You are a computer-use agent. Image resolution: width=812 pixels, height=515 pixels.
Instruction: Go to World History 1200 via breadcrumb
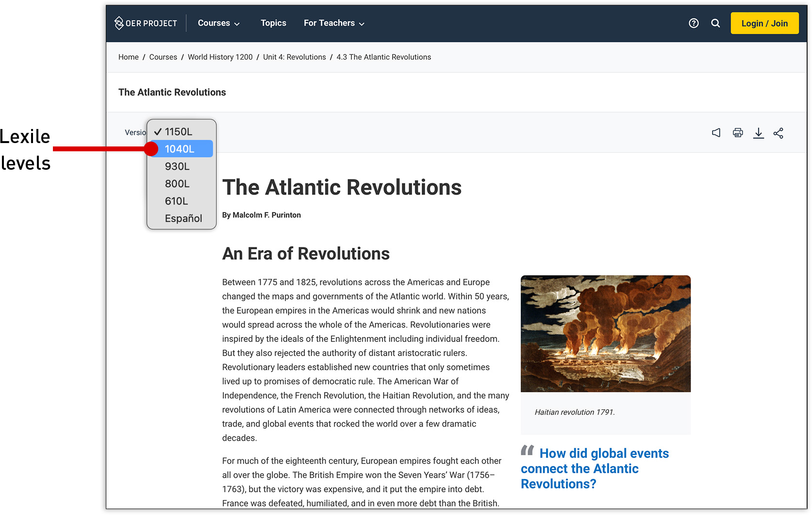[x=220, y=57]
